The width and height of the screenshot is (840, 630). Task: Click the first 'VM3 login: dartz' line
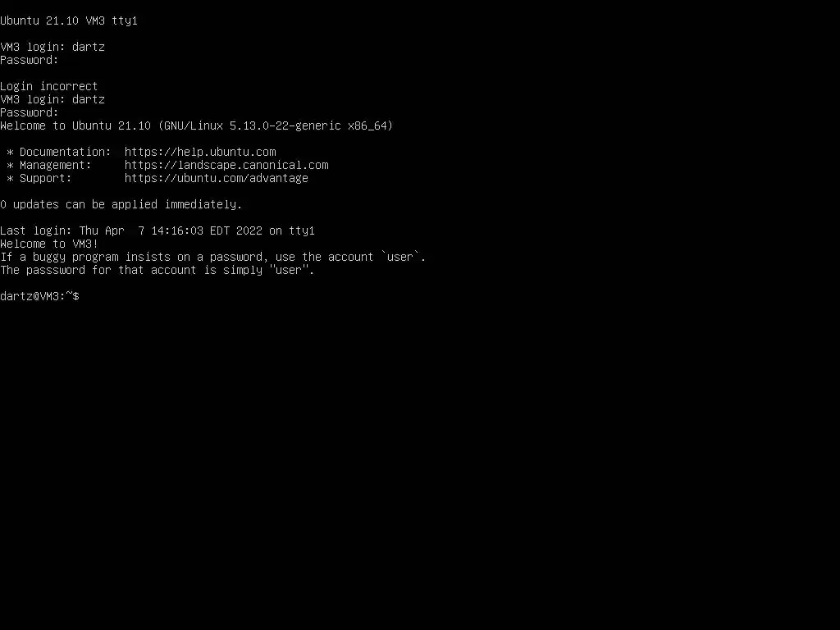52,47
